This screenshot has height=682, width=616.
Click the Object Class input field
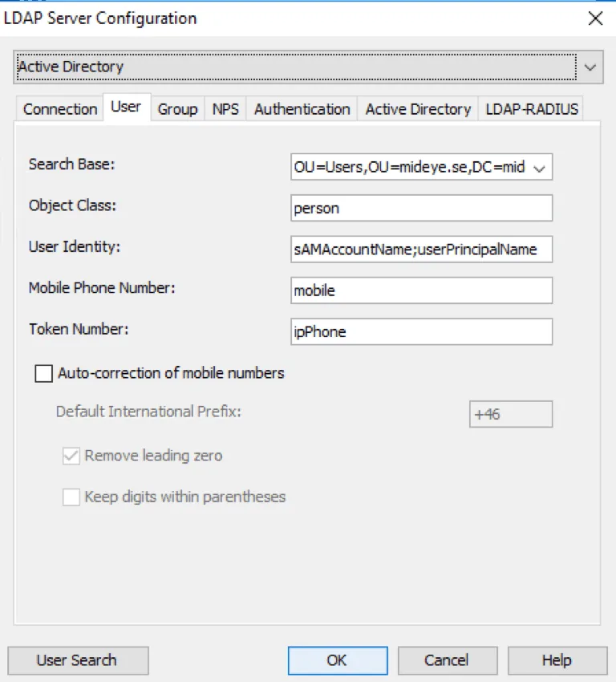pyautogui.click(x=421, y=208)
